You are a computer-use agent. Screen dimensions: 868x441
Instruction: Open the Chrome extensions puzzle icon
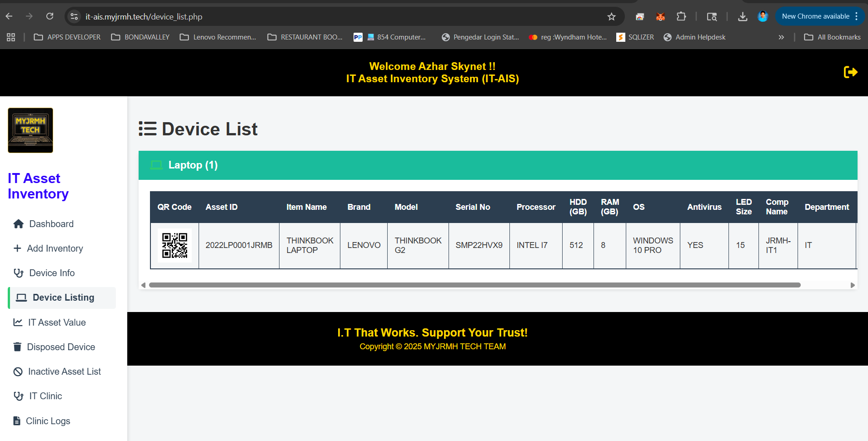[681, 17]
